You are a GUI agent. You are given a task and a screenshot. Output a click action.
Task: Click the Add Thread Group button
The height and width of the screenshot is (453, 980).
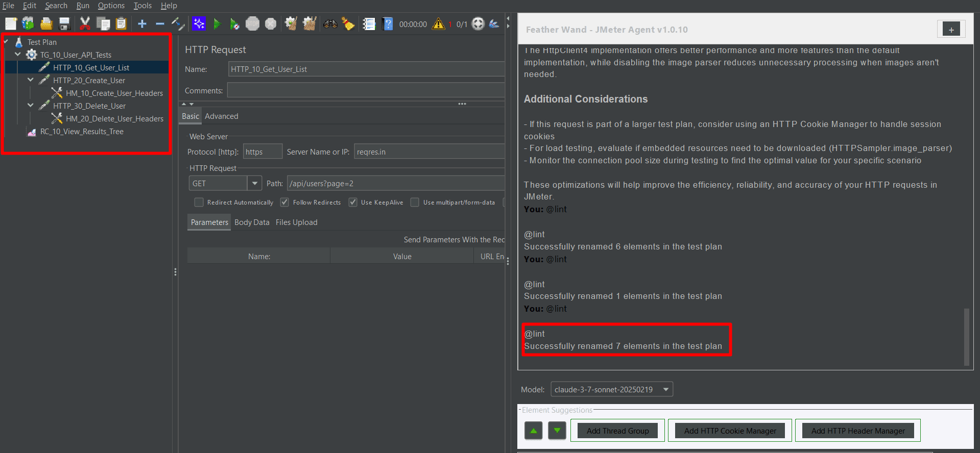[x=617, y=431]
